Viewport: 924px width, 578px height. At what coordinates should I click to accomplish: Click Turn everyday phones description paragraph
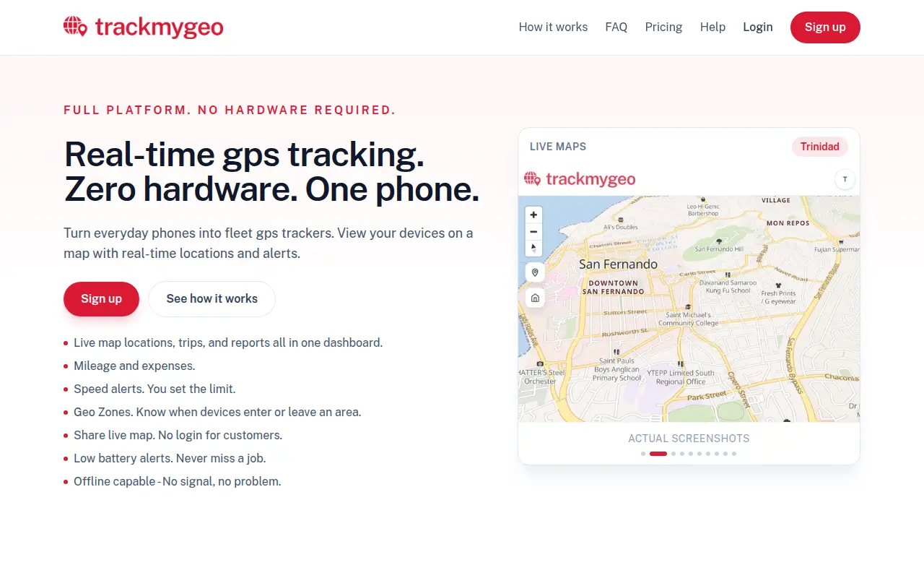tap(269, 243)
